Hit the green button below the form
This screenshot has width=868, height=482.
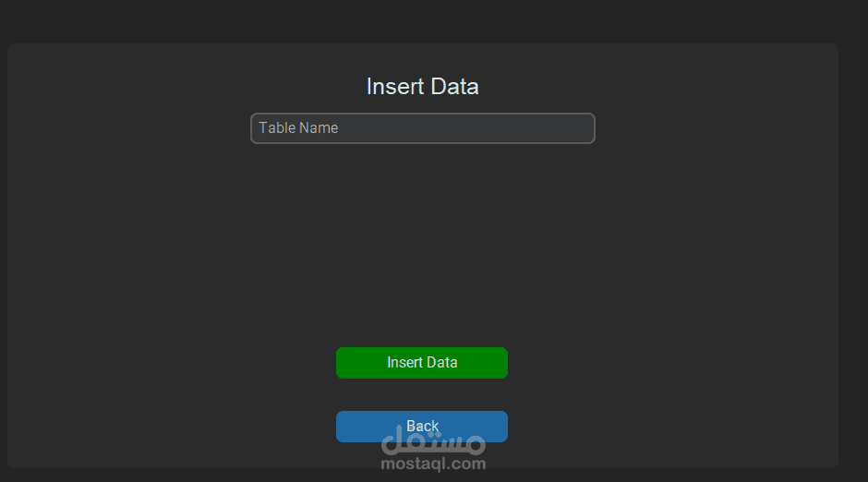coord(422,363)
